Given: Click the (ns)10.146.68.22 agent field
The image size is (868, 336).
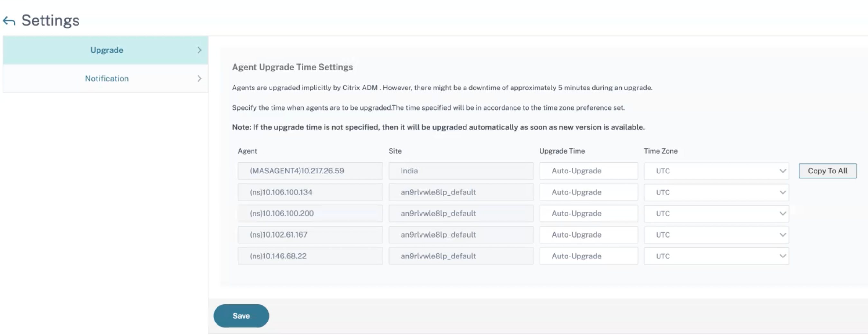Looking at the screenshot, I should click(x=310, y=256).
